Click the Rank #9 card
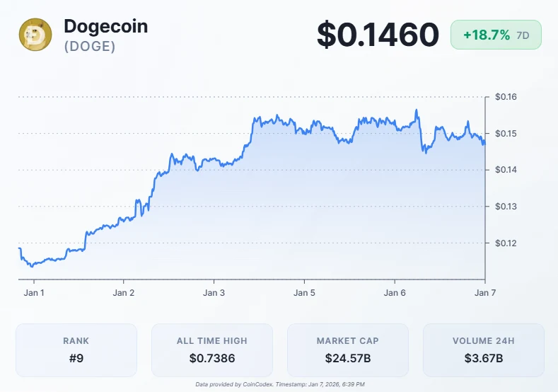The height and width of the screenshot is (392, 558). 76,350
